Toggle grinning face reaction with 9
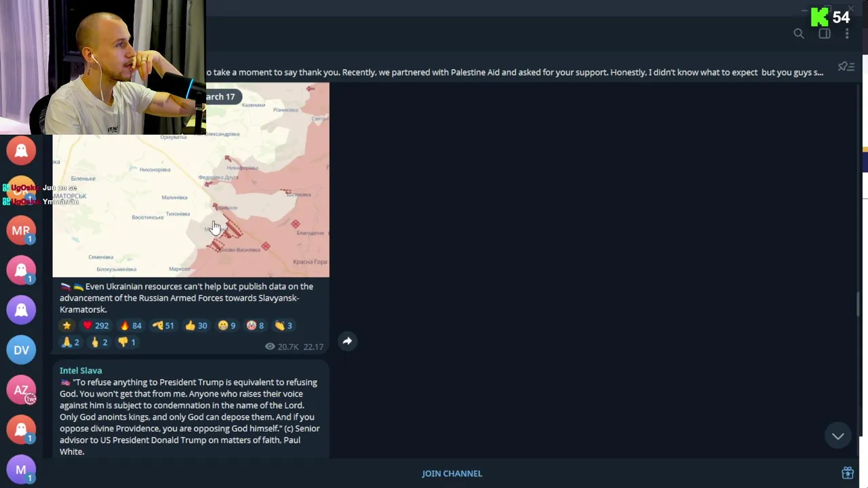 [226, 325]
